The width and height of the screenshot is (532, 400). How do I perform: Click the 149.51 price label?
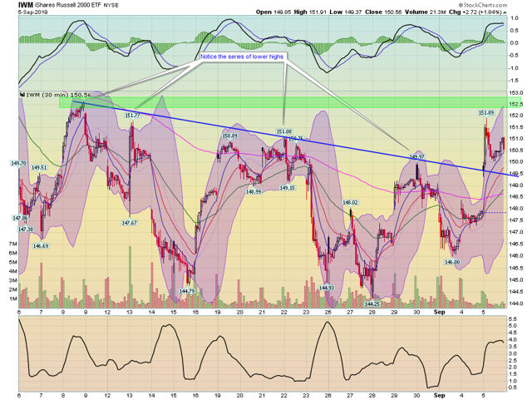(39, 168)
